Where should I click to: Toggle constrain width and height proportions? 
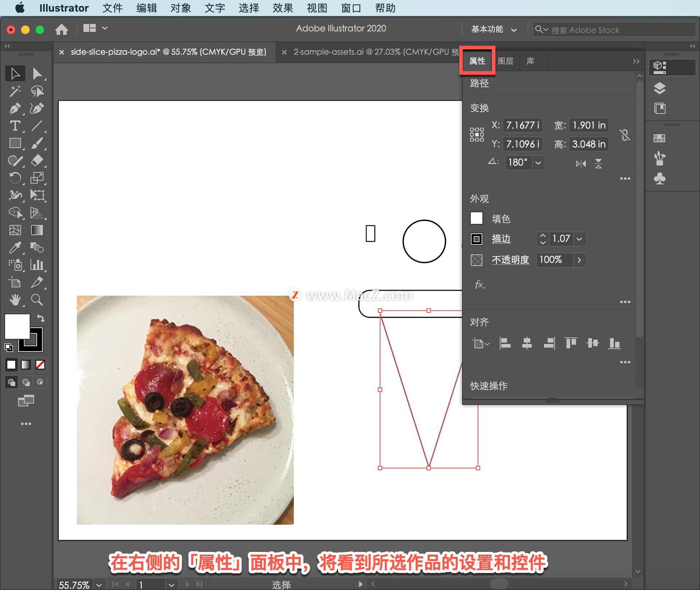[x=625, y=135]
